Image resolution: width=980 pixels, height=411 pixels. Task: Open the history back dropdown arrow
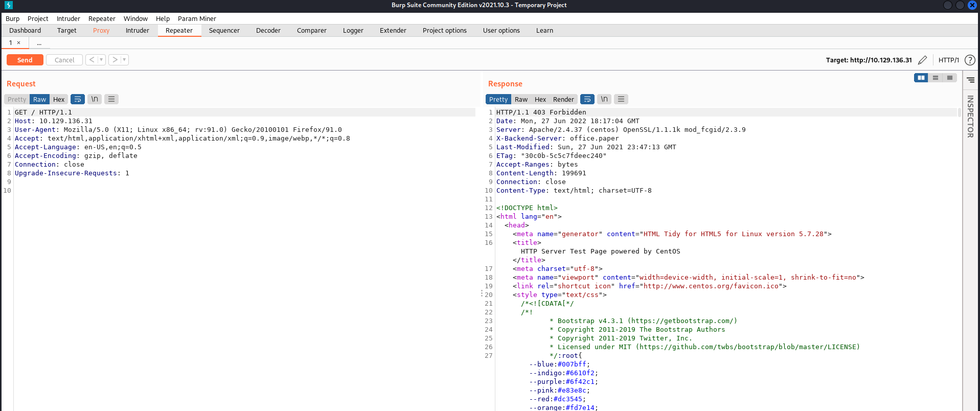coord(101,60)
